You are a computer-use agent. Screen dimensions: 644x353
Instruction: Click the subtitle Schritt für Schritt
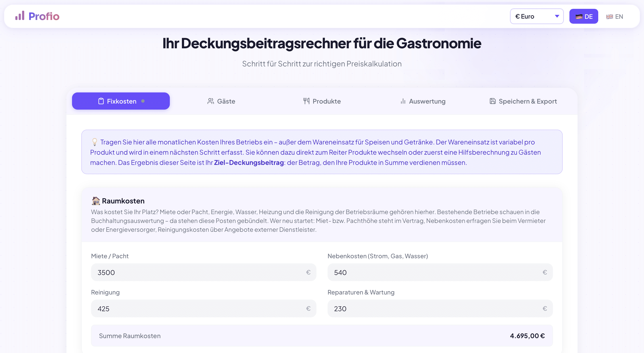(322, 64)
